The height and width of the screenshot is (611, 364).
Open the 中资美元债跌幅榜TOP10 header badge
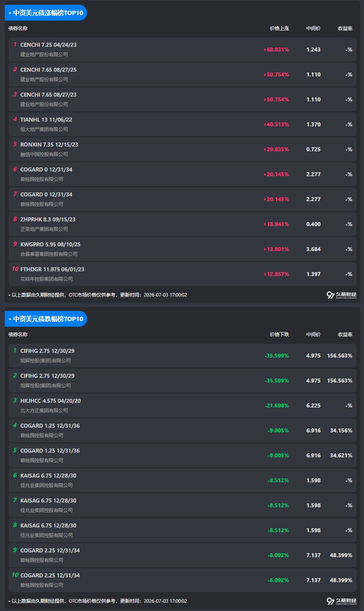46,319
